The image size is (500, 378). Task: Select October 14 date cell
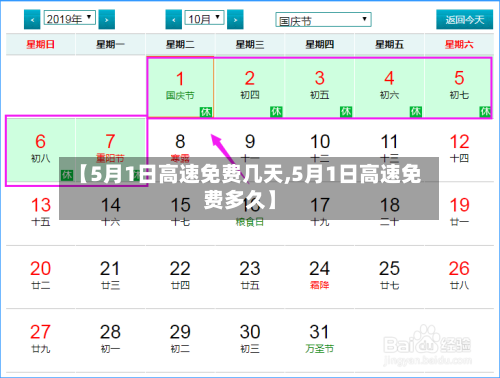click(110, 213)
